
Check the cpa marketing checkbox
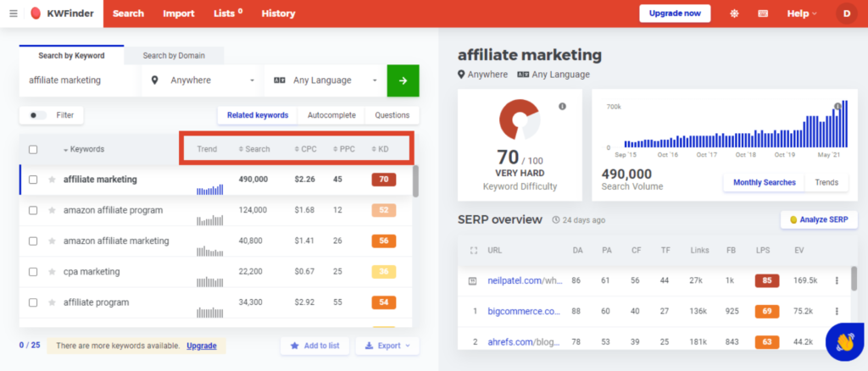point(33,272)
